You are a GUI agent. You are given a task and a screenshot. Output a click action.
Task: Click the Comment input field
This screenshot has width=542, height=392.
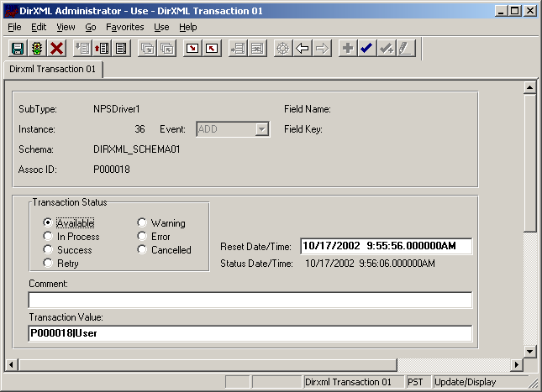click(250, 300)
